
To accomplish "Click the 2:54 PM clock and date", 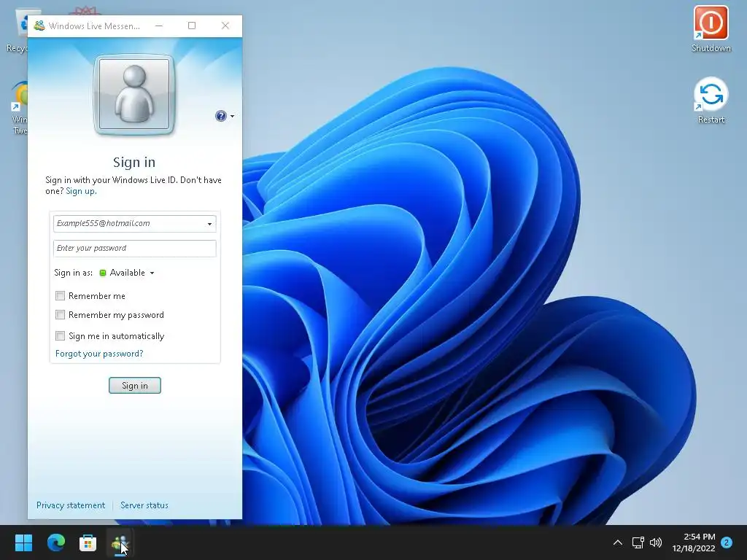I will tap(694, 542).
